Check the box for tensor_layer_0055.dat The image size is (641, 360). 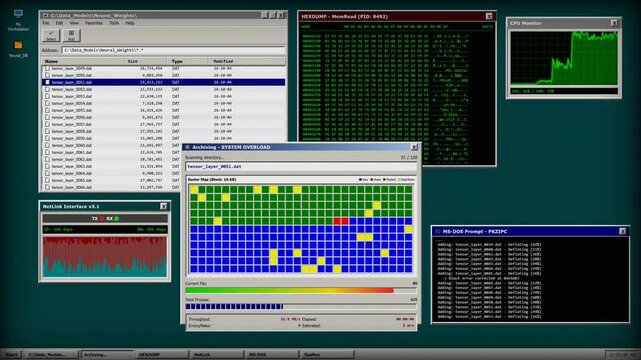(x=47, y=110)
